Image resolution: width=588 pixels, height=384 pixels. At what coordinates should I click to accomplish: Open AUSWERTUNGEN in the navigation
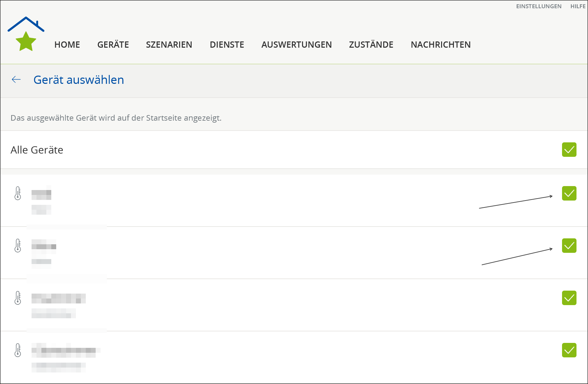[x=296, y=45]
